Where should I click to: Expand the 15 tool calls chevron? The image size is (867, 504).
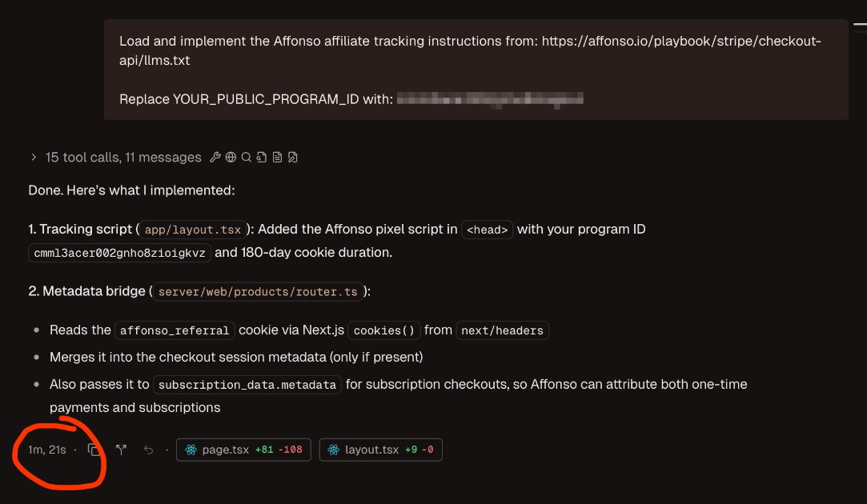[34, 158]
